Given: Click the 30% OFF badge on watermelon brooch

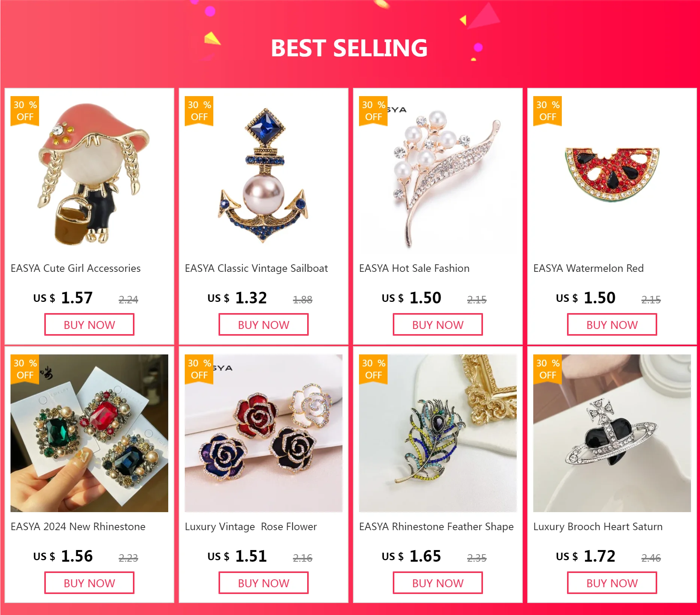Looking at the screenshot, I should [x=548, y=111].
